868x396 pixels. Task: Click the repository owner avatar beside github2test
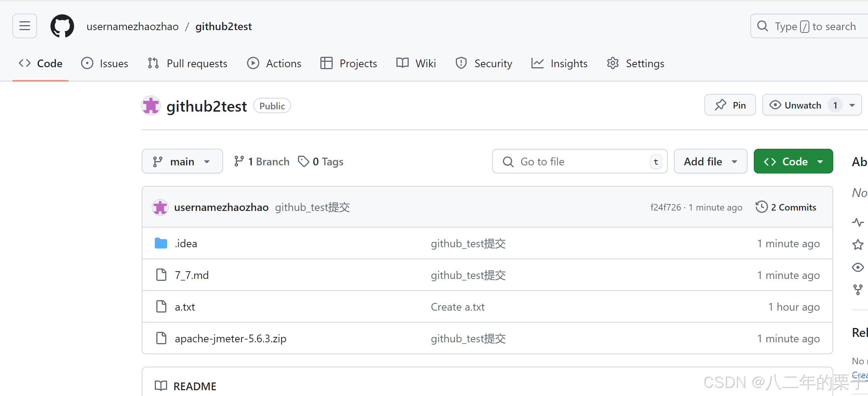point(151,105)
